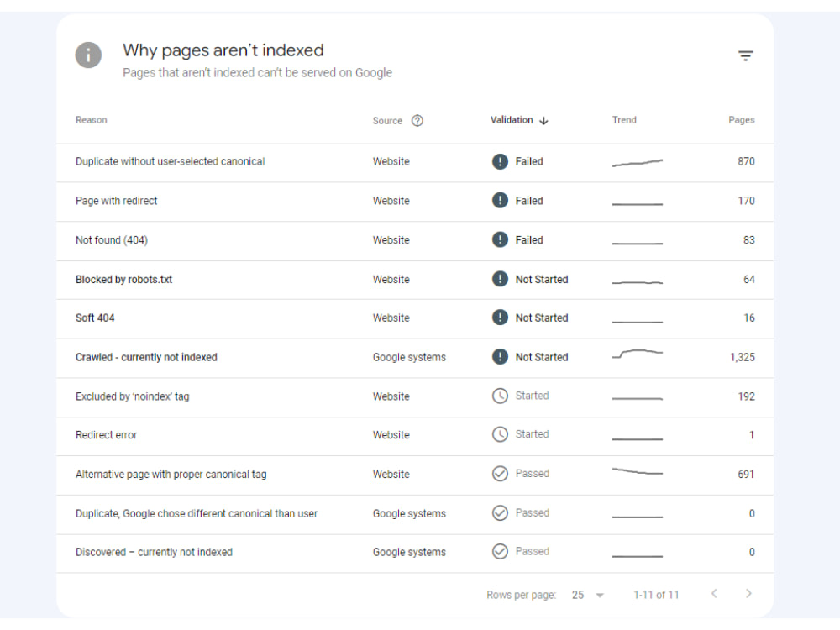Click Started clock icon in Redirect error row

(x=500, y=434)
